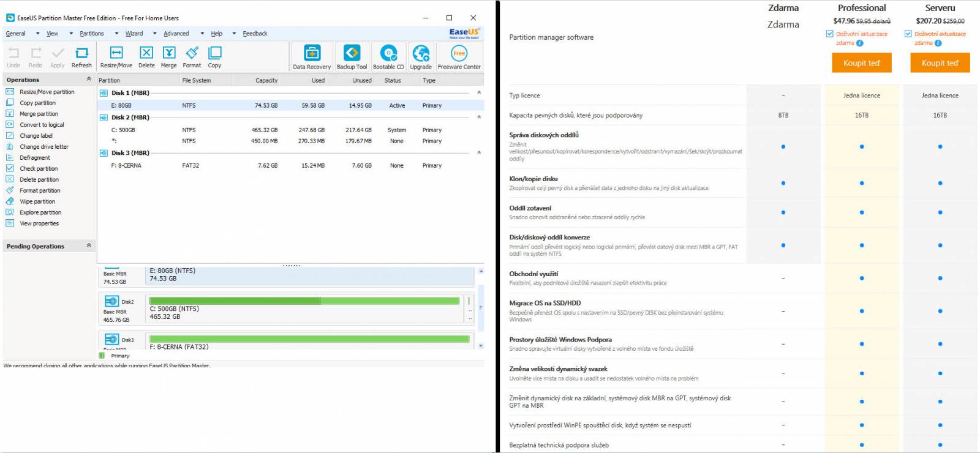Sort by Capacity column header
The width and height of the screenshot is (980, 453).
(x=266, y=80)
